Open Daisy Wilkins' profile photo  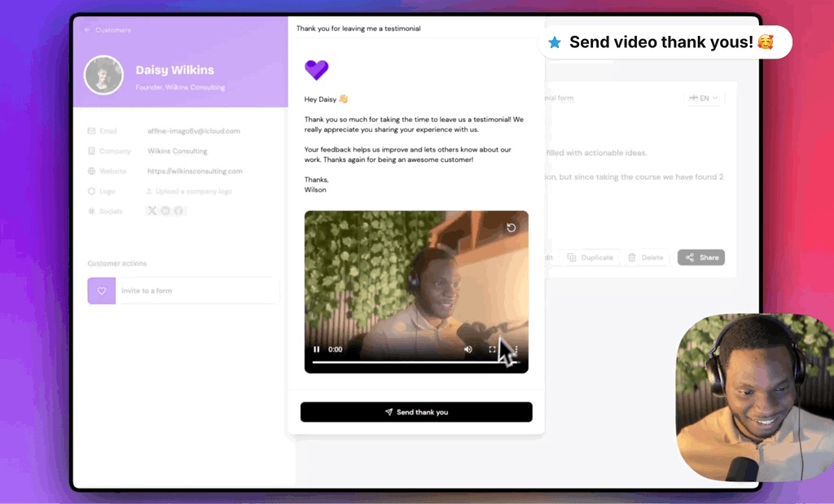click(x=103, y=75)
